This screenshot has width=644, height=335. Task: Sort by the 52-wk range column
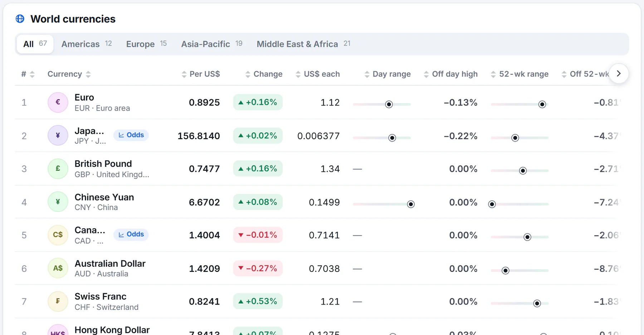[519, 74]
